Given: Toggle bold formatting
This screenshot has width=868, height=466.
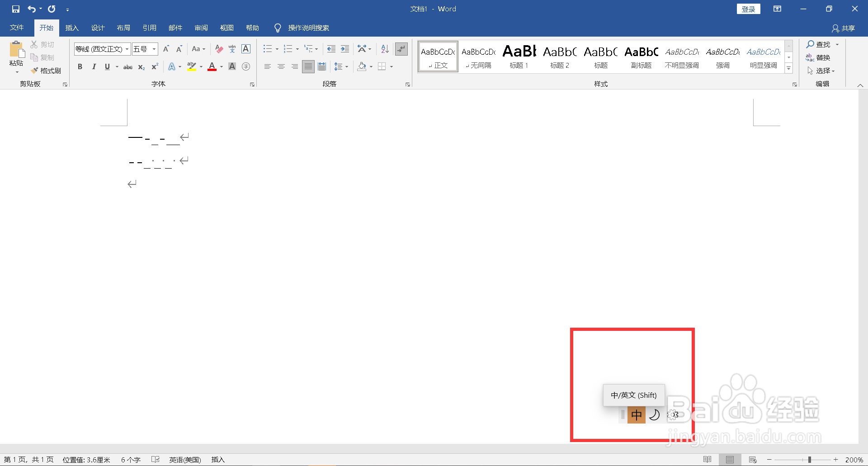Looking at the screenshot, I should pos(80,67).
